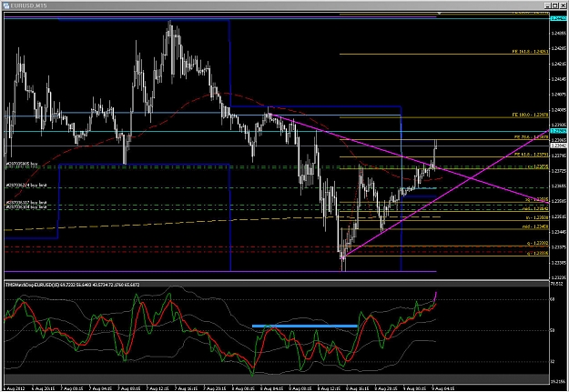
Task: Click the 'iq' pivot level label at right
Action: (x=537, y=200)
